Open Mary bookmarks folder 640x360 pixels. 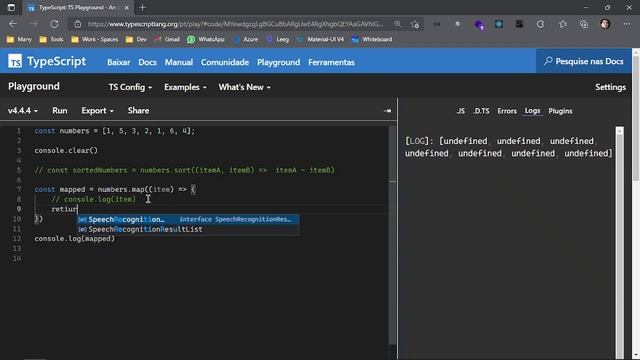click(20, 39)
